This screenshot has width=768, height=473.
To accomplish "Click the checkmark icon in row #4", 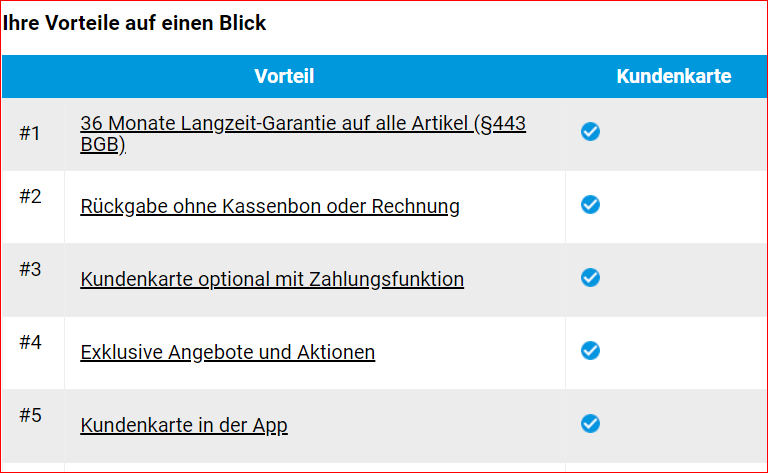I will (590, 351).
